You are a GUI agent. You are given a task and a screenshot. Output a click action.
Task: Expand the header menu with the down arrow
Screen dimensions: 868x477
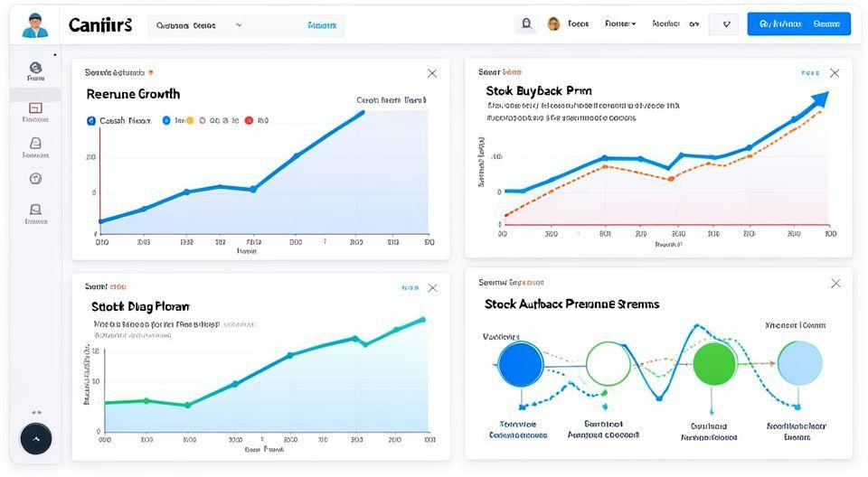(620, 23)
